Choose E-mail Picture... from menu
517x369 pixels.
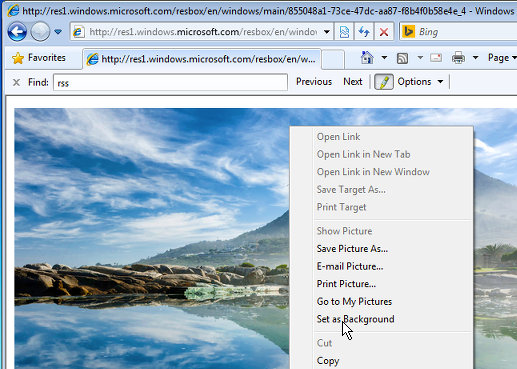350,266
